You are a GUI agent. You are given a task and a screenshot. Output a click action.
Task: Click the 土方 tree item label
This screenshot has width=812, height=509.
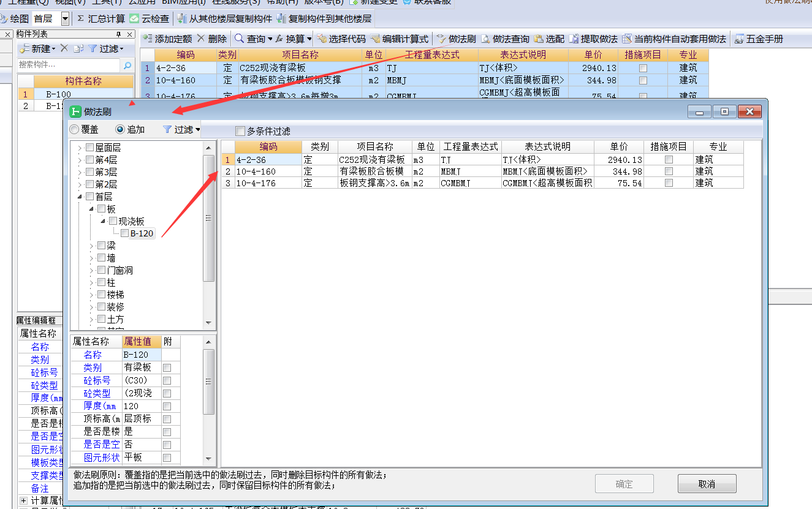[116, 319]
